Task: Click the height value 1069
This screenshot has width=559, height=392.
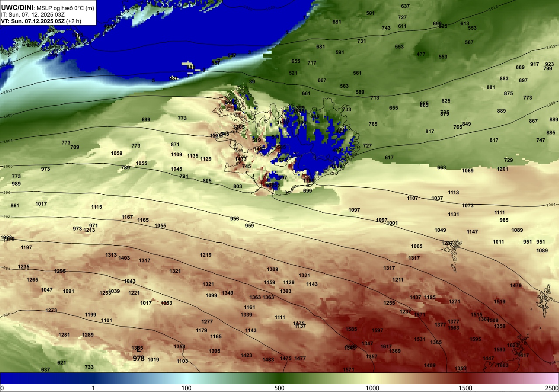Action: (x=468, y=171)
